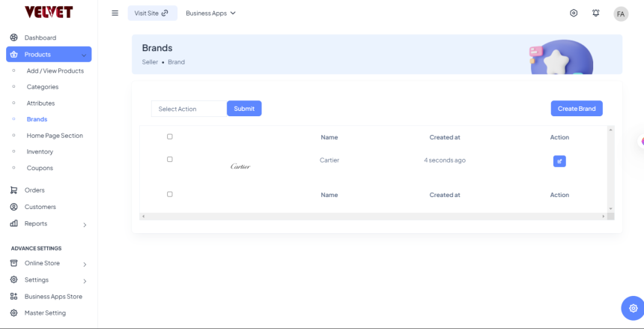Click the theme settings icon in header
Screen dimensions: 644x329
point(574,13)
